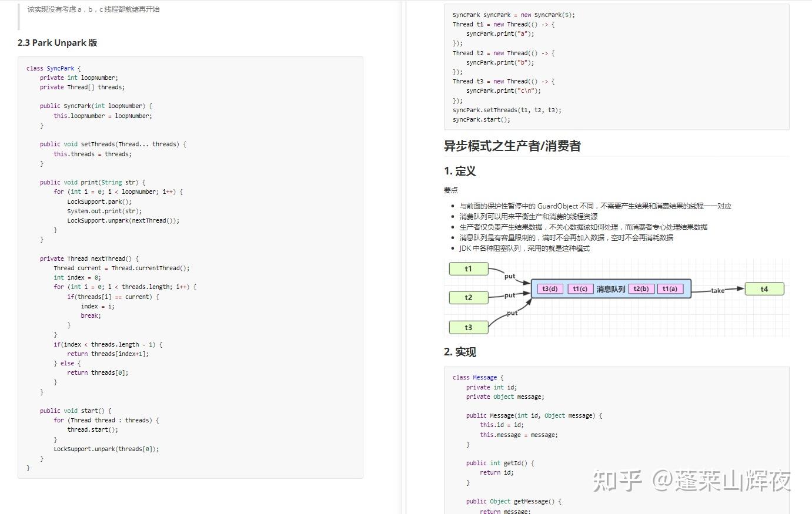Click the heading 异步模式之生产者/消费者
This screenshot has height=514, width=812.
point(512,146)
